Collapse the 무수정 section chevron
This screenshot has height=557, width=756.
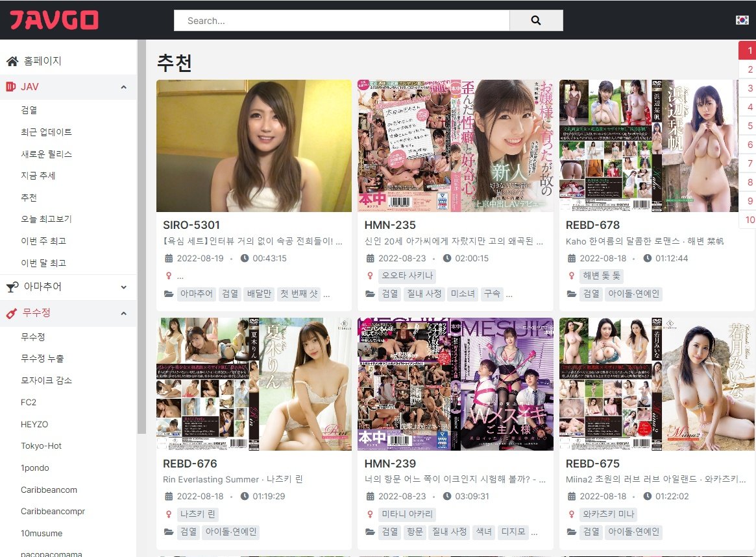point(123,313)
